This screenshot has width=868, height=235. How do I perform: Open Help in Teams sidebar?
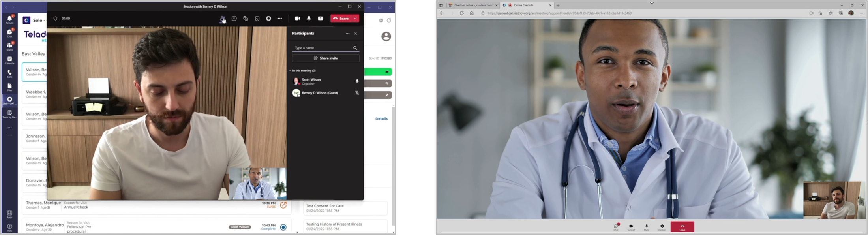coord(9,228)
